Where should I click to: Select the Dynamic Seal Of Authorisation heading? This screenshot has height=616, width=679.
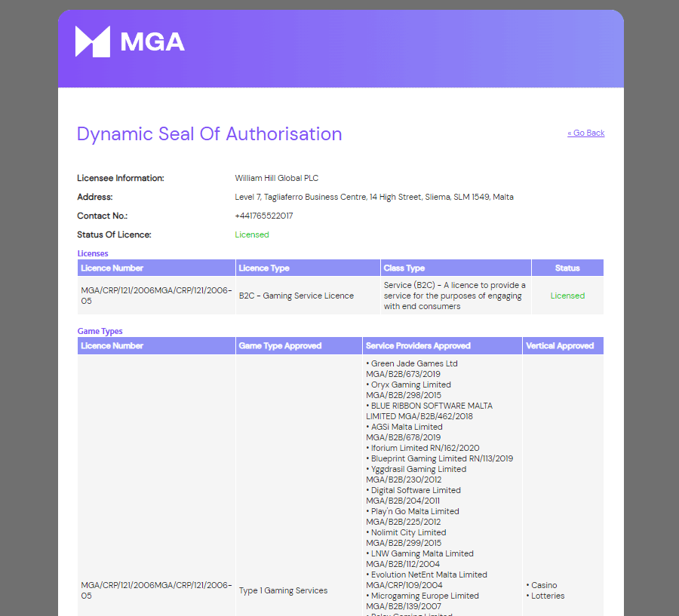click(210, 133)
